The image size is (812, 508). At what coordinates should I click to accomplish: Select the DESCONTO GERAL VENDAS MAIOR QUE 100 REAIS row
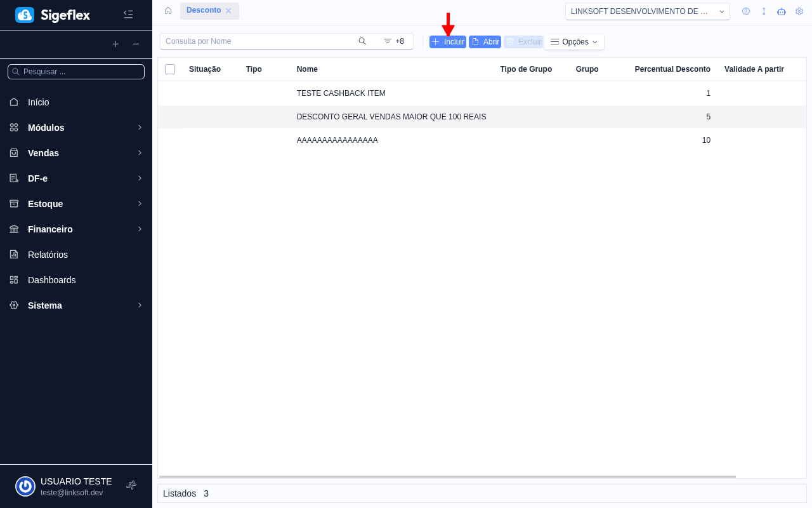pyautogui.click(x=391, y=116)
